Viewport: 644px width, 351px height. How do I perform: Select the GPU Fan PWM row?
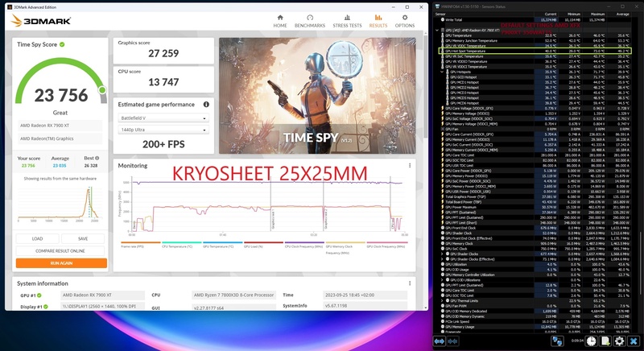535,306
